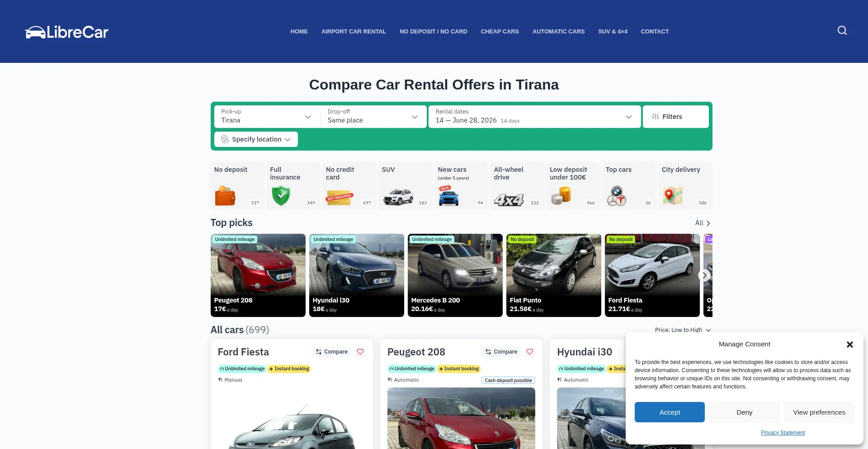This screenshot has width=868, height=449.
Task: Go to AIRPORT CAR RENTAL page
Action: point(354,32)
